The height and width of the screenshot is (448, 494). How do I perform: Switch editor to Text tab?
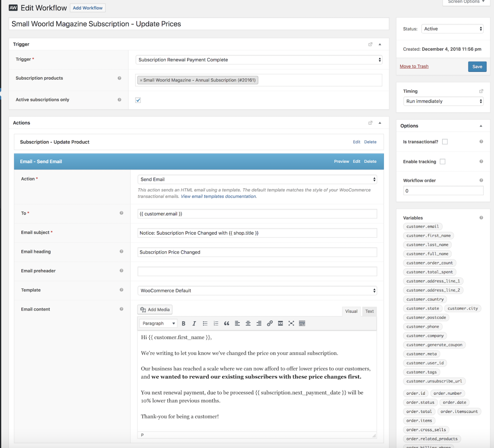(x=369, y=311)
